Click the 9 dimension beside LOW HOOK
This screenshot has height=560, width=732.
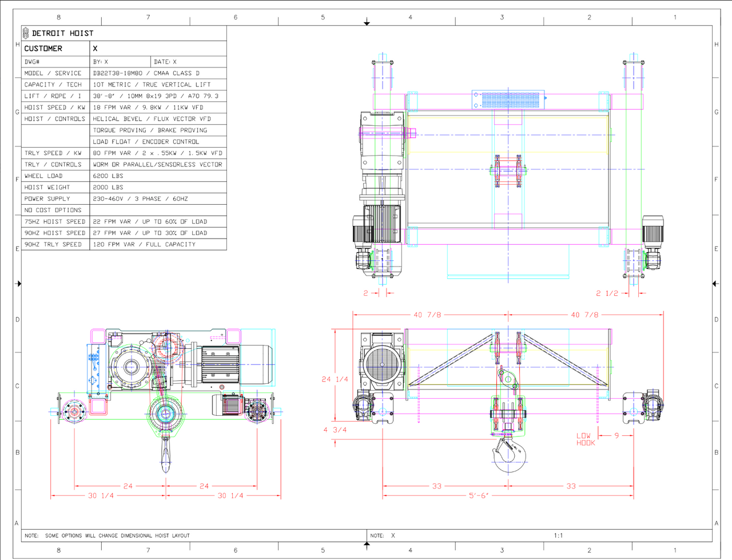coord(616,435)
